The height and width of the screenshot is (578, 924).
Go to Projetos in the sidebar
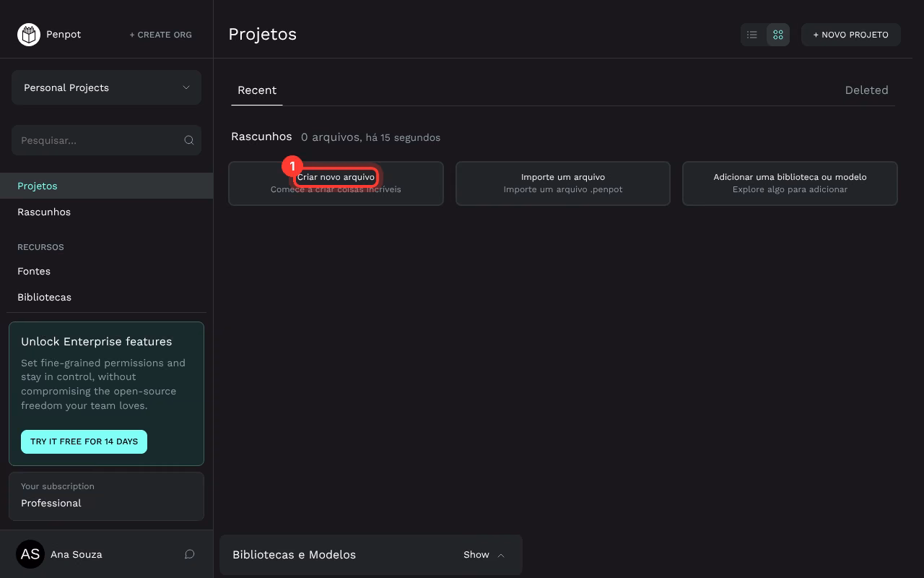106,186
